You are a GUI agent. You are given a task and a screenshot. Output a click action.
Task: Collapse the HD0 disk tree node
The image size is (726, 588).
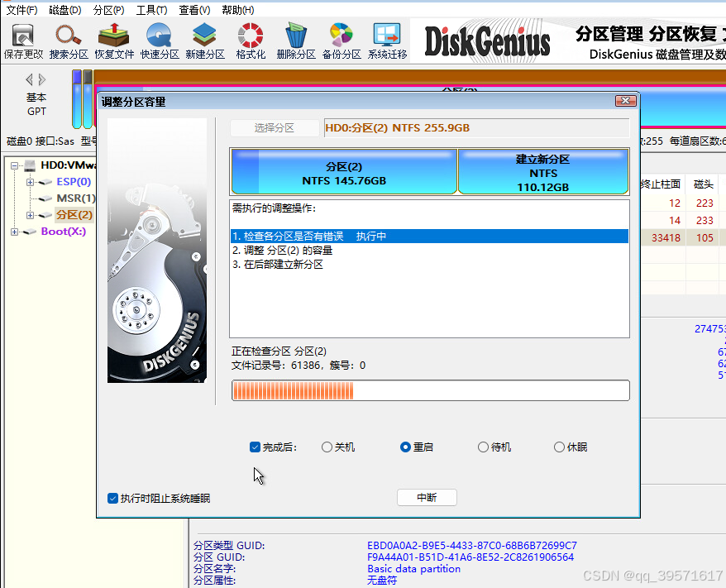click(x=14, y=165)
